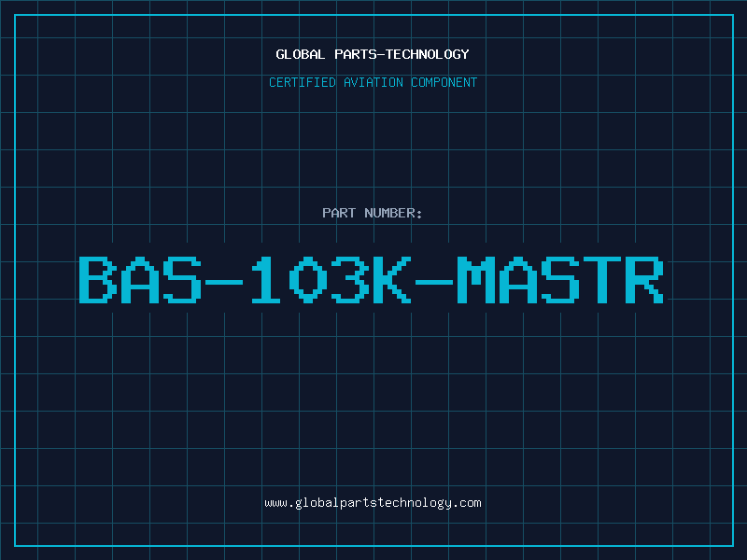The image size is (747, 560).
Task: Click the word GLOBAL in the header
Action: (300, 54)
